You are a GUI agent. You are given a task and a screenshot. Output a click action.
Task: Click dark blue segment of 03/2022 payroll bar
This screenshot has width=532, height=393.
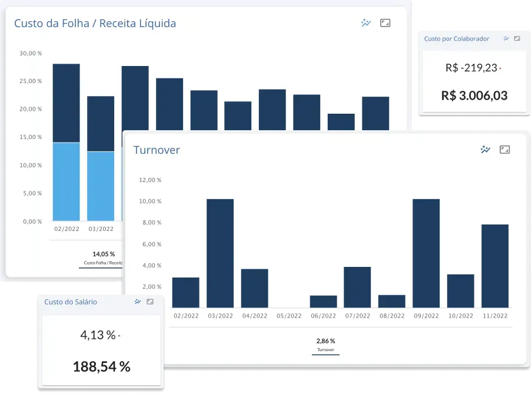[101, 124]
